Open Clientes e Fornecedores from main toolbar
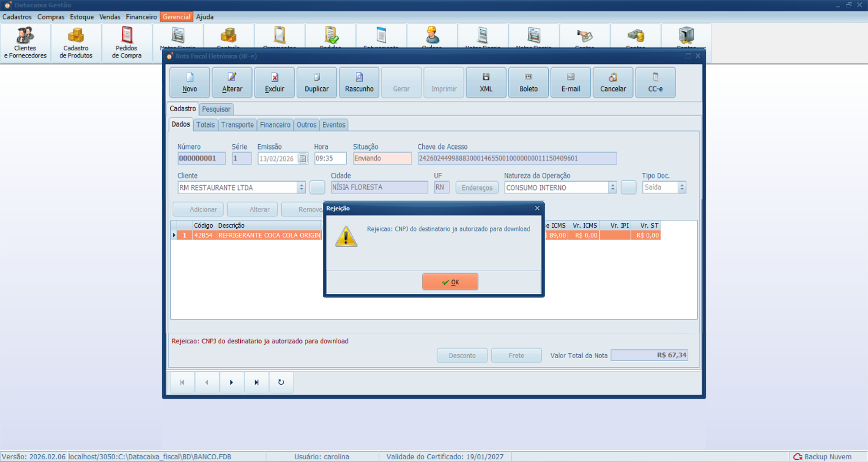Image resolution: width=868 pixels, height=462 pixels. click(x=25, y=43)
